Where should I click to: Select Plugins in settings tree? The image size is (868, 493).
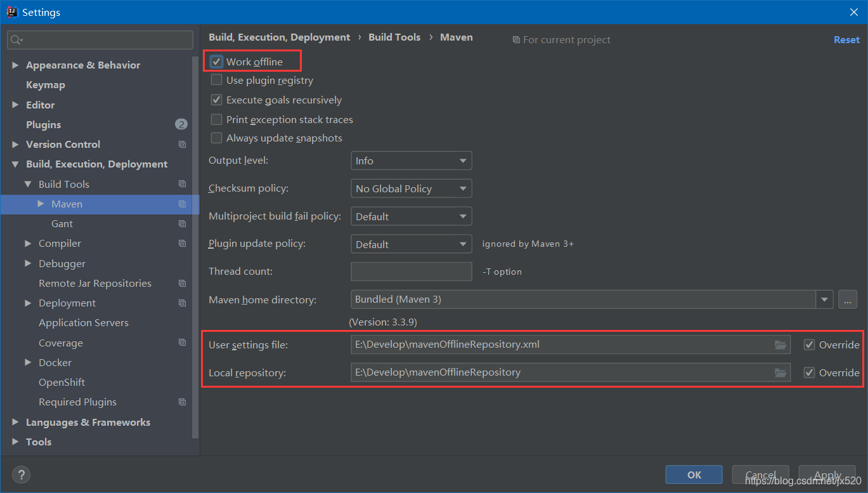[44, 124]
